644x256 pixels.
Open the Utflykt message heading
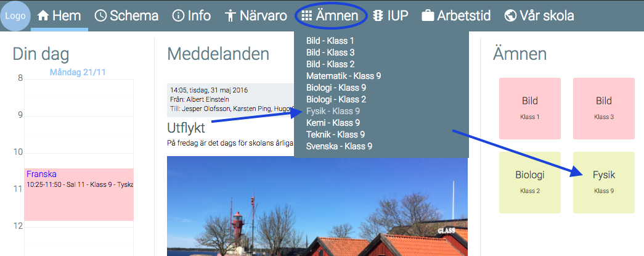click(186, 128)
